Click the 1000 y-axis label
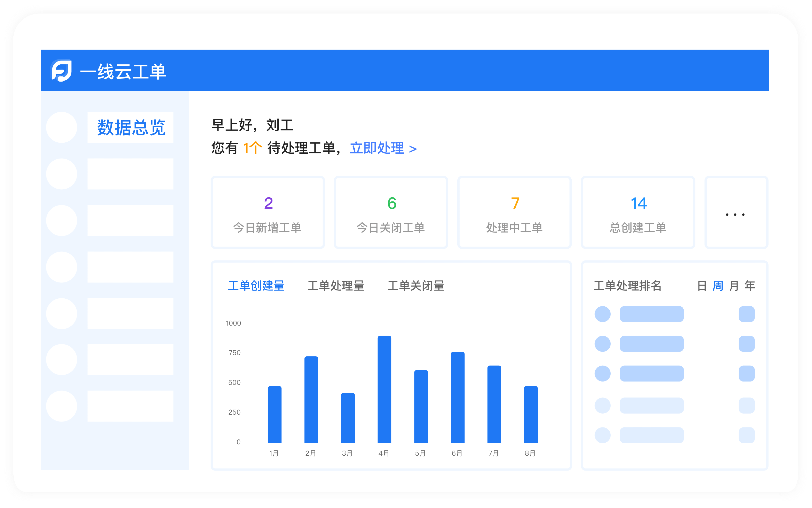Image resolution: width=812 pixels, height=508 pixels. 233,323
